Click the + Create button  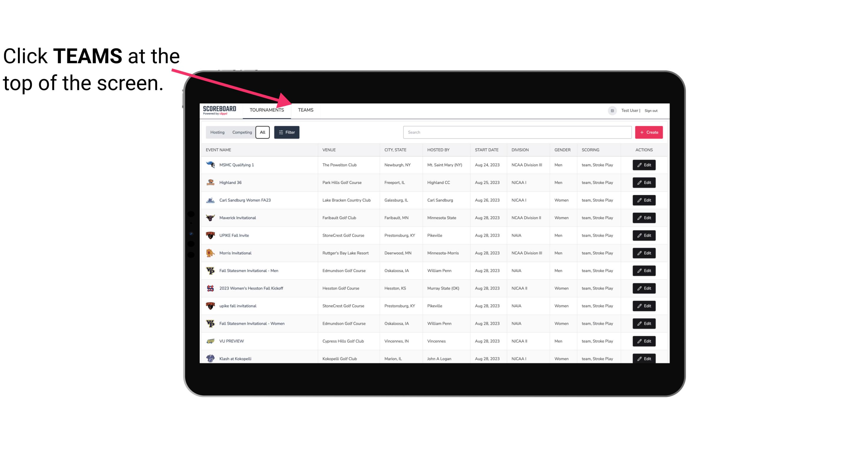tap(649, 132)
